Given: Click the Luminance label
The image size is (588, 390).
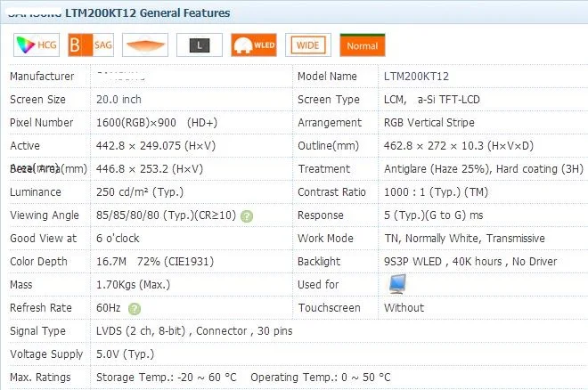Looking at the screenshot, I should pyautogui.click(x=36, y=192).
